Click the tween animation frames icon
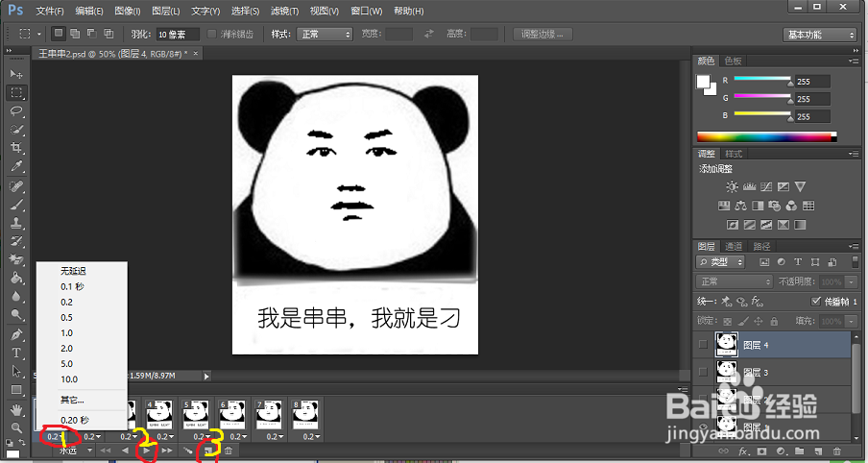Image resolution: width=868 pixels, height=463 pixels. [x=188, y=451]
